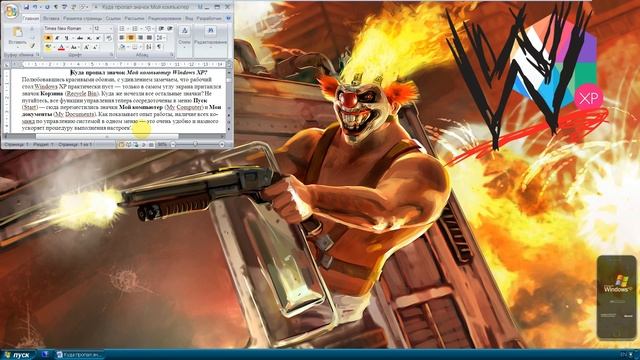Click the Redo icon in Quick Access Toolbar
Image resolution: width=640 pixels, height=360 pixels.
47,7
